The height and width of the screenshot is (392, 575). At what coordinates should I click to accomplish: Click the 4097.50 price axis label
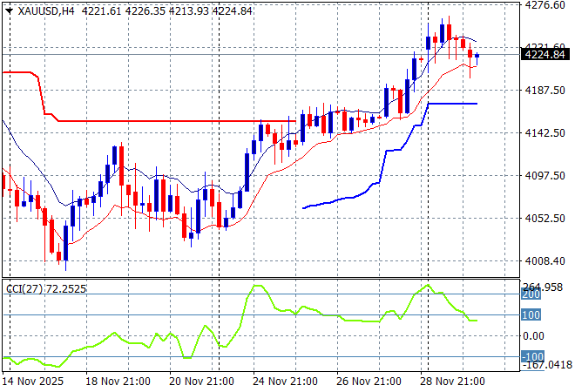coord(545,176)
